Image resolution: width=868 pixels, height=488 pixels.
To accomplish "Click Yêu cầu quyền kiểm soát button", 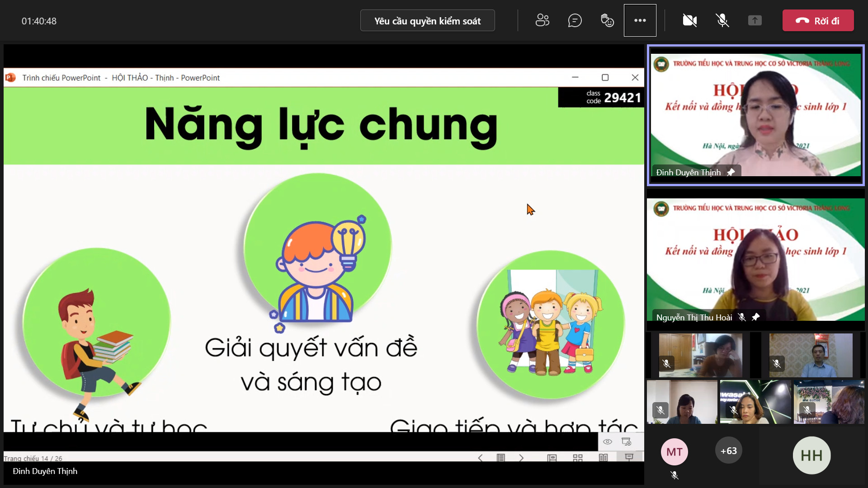I will (x=427, y=21).
